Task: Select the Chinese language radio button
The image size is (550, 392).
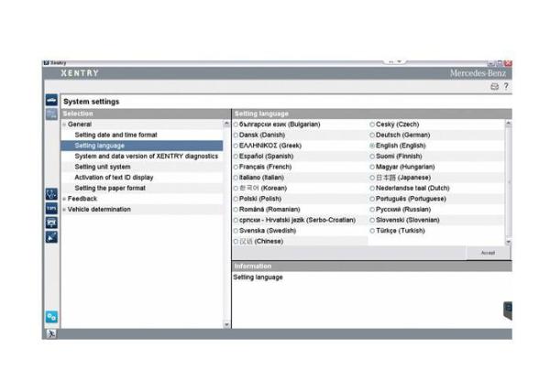Action: point(236,242)
